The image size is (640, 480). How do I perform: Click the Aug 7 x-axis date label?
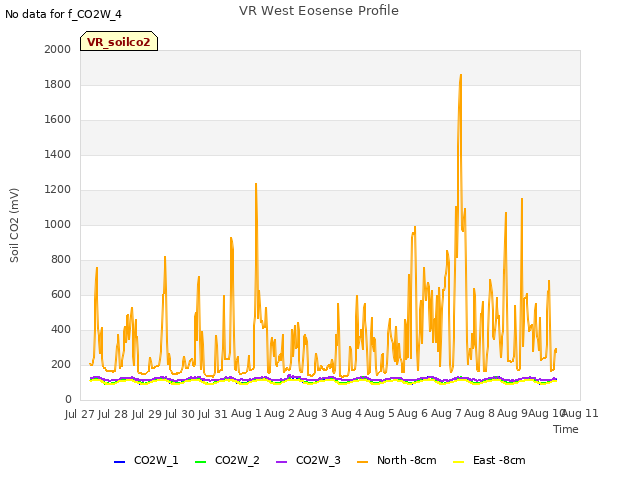click(446, 414)
